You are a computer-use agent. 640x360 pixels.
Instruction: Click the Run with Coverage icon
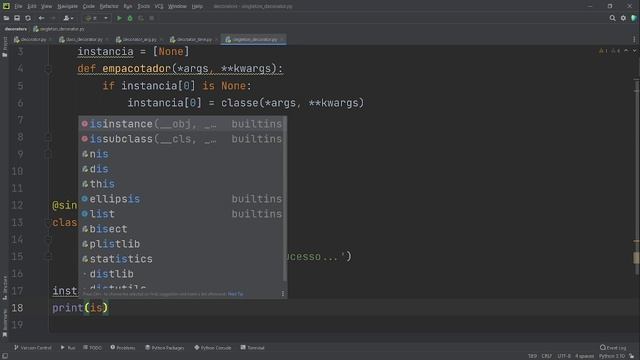tap(141, 18)
